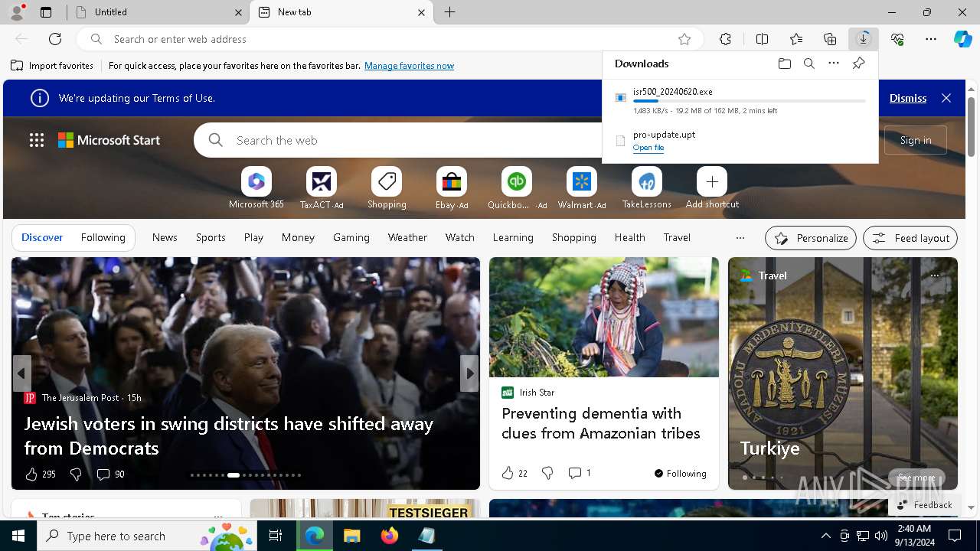Open more options in Downloads panel
Image resolution: width=980 pixels, height=551 pixels.
[834, 64]
